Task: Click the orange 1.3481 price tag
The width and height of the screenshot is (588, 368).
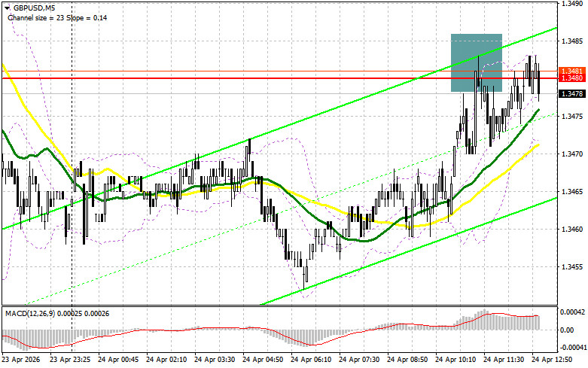Action: pos(571,71)
